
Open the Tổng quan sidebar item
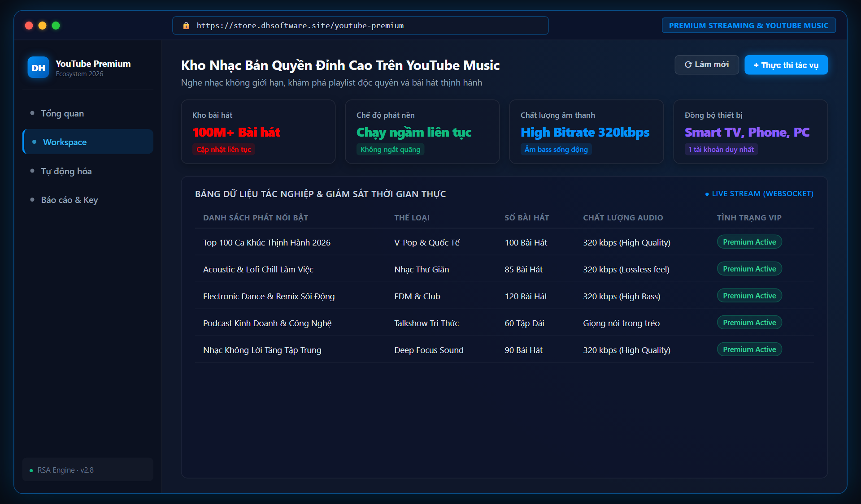88,113
